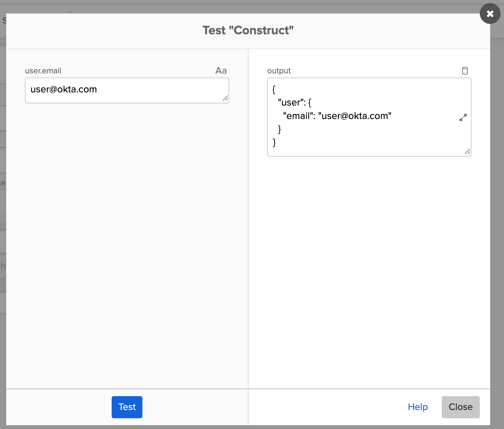Click the user.email field label
Image resolution: width=504 pixels, height=429 pixels.
point(43,71)
